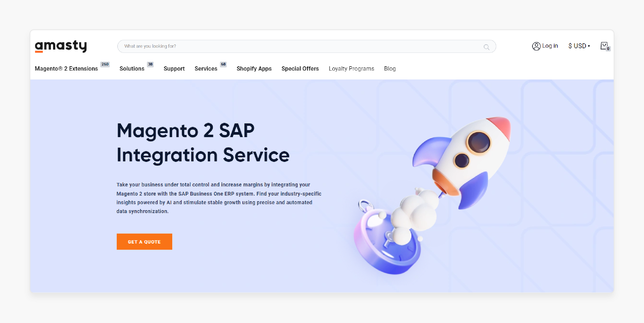Image resolution: width=644 pixels, height=323 pixels.
Task: Go to Shopify Apps
Action: tap(254, 69)
